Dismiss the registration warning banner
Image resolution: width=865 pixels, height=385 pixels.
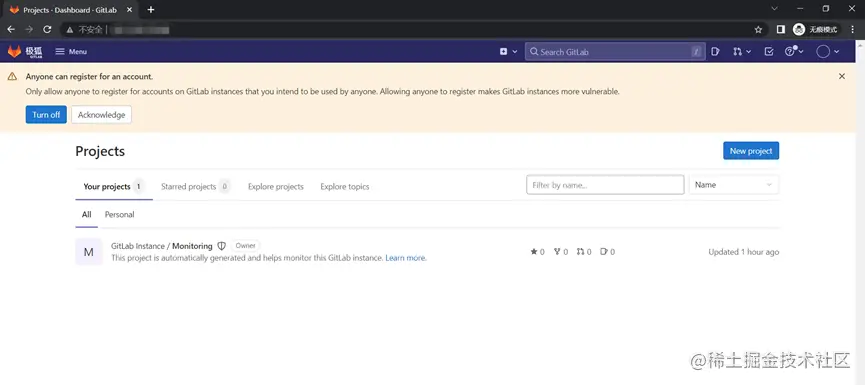coord(842,76)
